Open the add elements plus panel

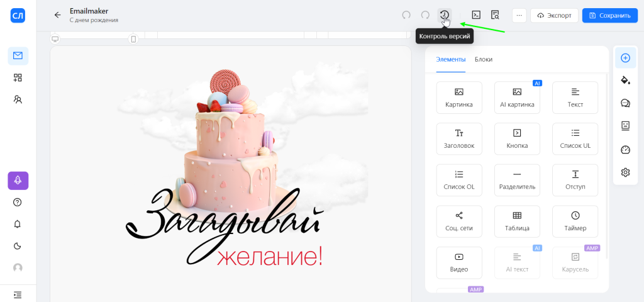click(x=626, y=58)
